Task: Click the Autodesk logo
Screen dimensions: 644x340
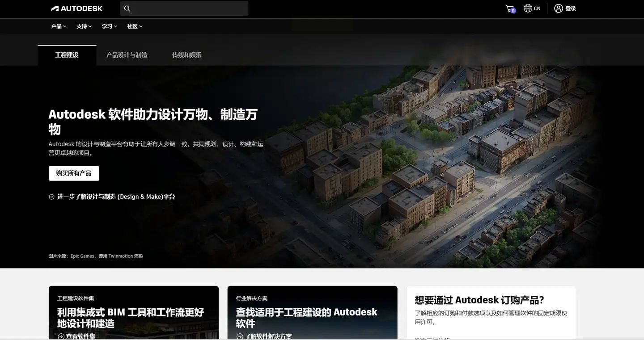Action: pos(76,8)
